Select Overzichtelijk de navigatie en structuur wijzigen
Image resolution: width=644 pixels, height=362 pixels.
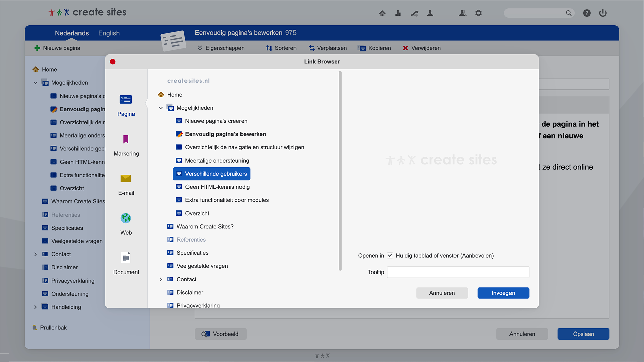pyautogui.click(x=240, y=147)
